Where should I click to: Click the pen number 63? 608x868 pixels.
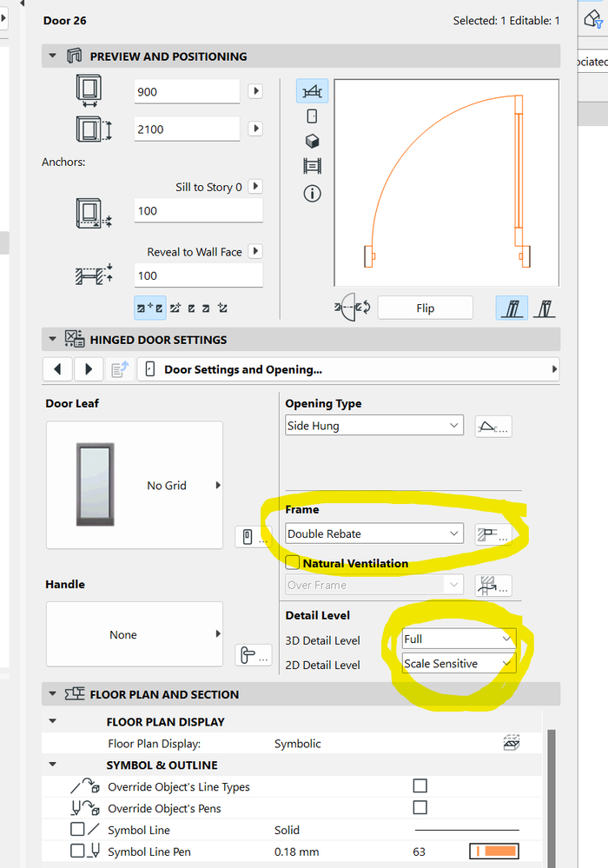[419, 851]
